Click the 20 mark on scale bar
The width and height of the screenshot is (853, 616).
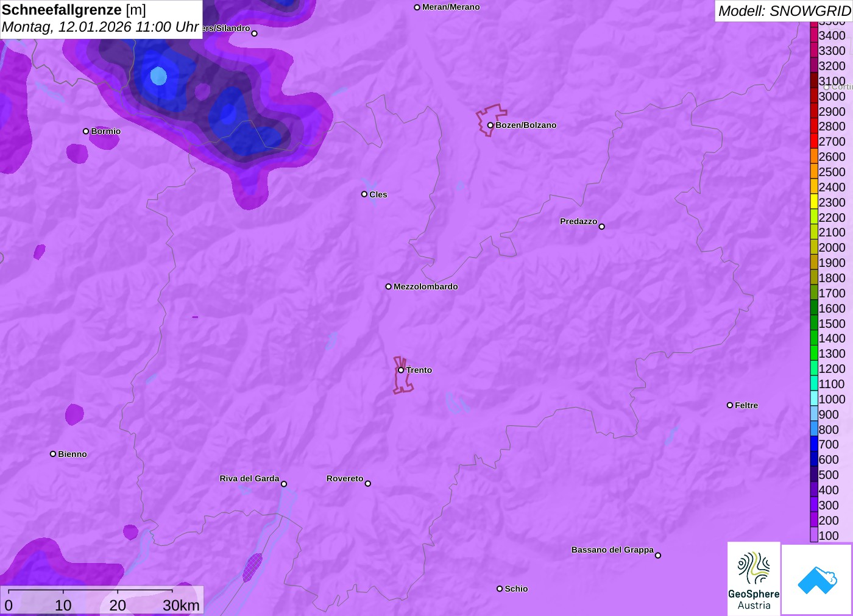[x=118, y=605]
